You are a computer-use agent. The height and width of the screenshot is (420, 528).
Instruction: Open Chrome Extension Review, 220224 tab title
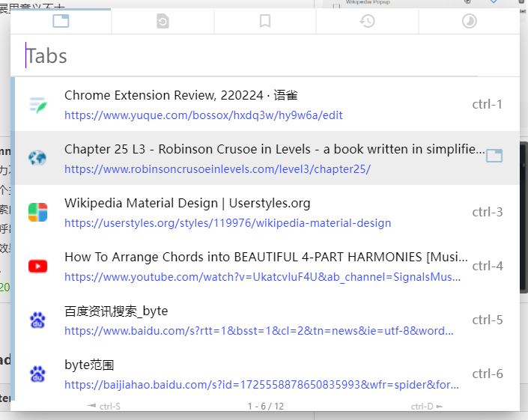180,95
